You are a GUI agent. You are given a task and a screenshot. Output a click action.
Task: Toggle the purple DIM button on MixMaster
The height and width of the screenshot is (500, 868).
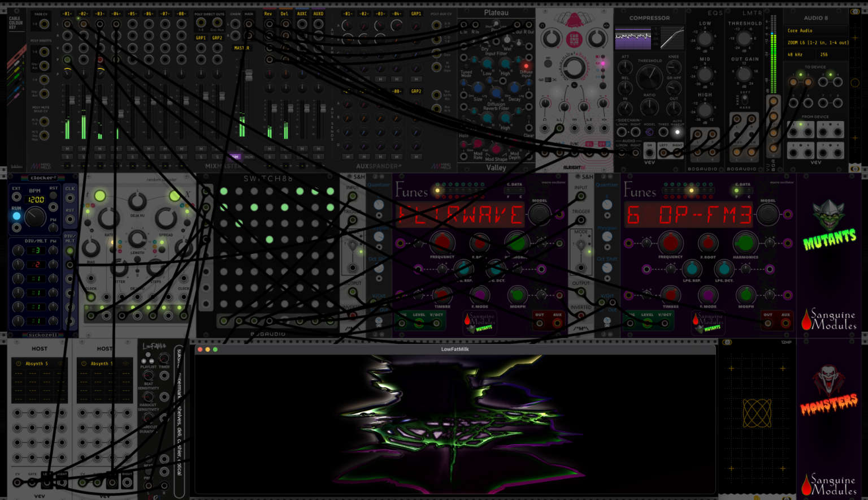[x=235, y=157]
